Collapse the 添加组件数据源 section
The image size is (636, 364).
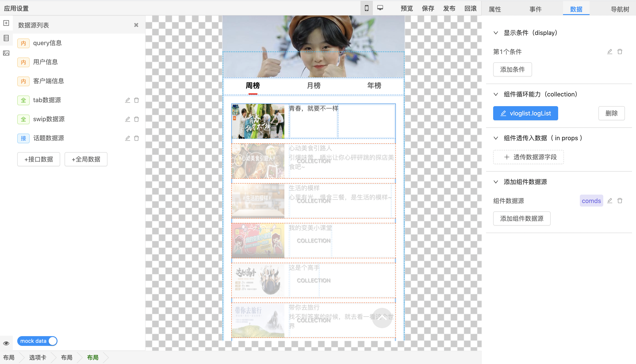tap(496, 182)
